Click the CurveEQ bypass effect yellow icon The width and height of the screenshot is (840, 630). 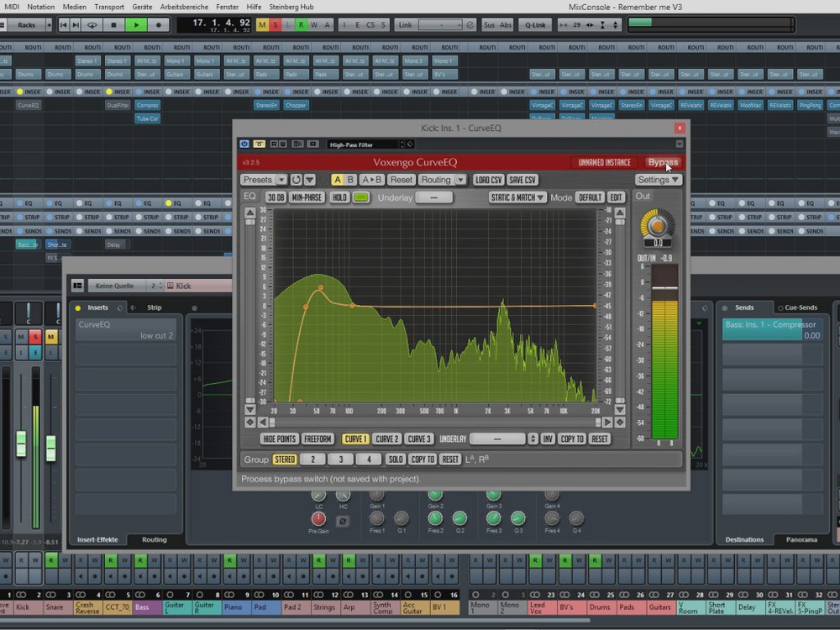tap(260, 144)
